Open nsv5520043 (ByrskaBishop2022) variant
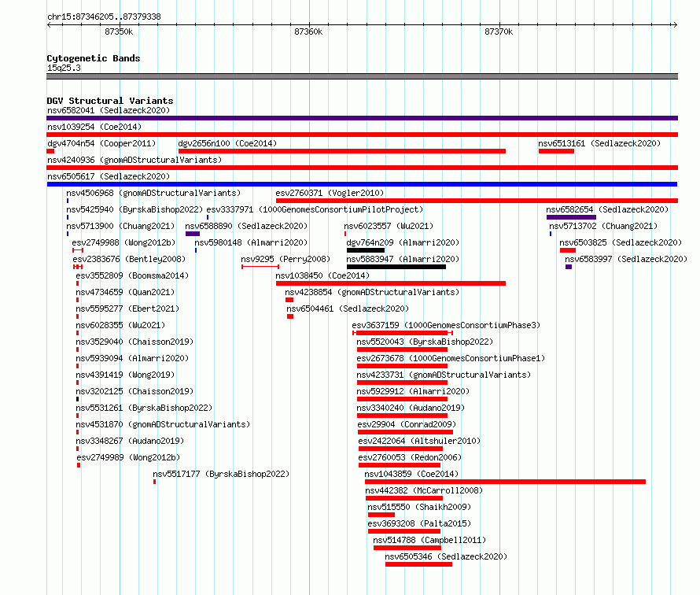Image resolution: width=700 pixels, height=595 pixels. tap(425, 342)
